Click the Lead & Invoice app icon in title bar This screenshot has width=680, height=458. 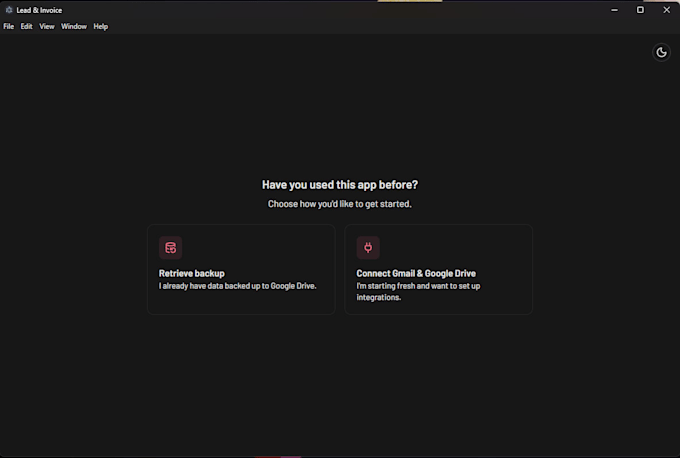9,10
